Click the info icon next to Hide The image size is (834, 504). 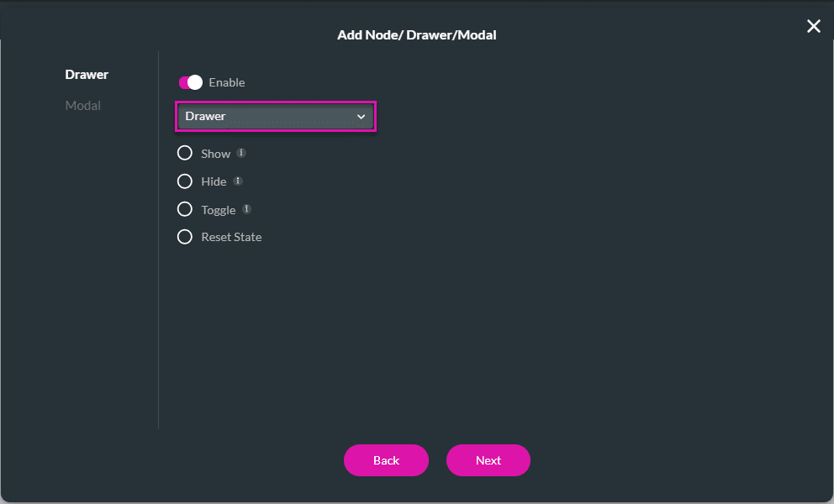pyautogui.click(x=236, y=181)
